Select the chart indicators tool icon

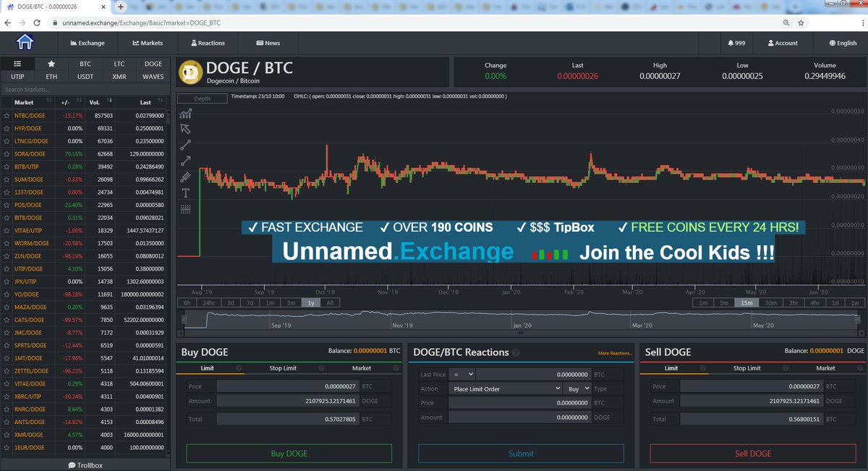pos(186,114)
